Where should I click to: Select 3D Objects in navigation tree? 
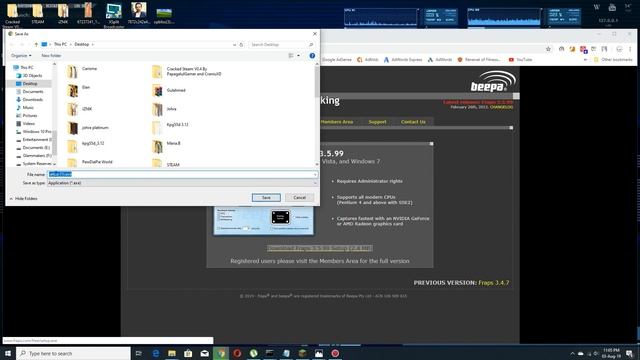coord(32,76)
